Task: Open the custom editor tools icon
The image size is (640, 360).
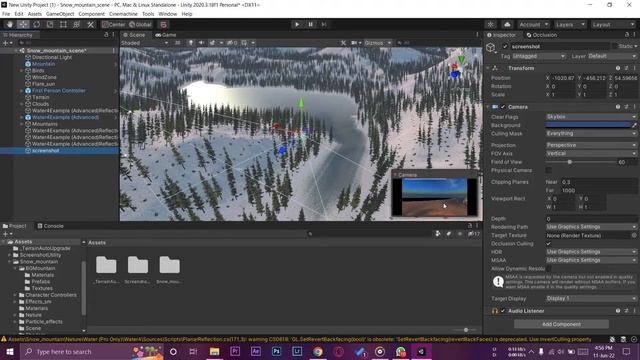Action: pyautogui.click(x=90, y=24)
